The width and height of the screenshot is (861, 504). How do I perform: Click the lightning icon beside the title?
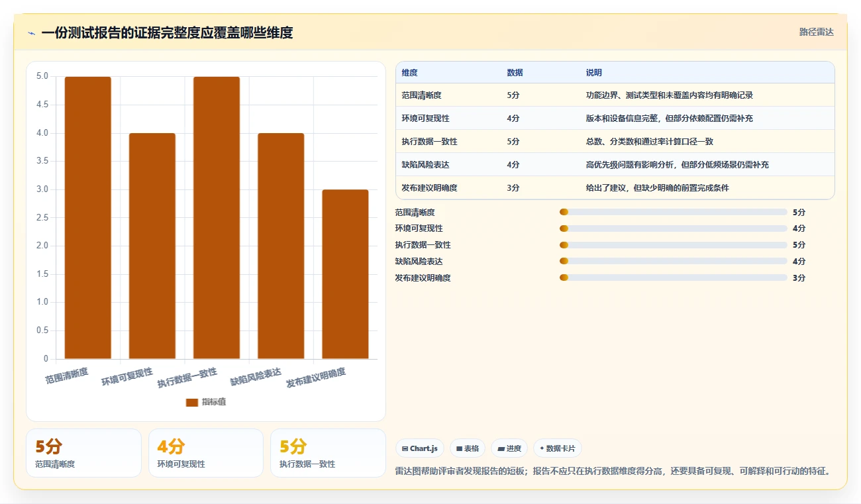32,33
